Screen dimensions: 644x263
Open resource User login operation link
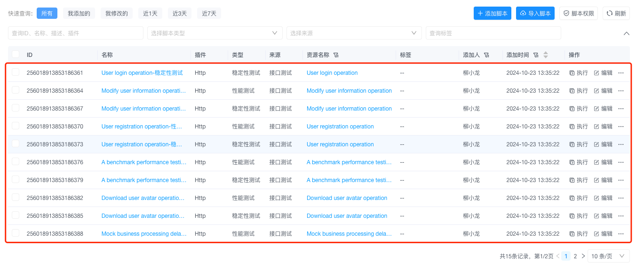tap(332, 73)
